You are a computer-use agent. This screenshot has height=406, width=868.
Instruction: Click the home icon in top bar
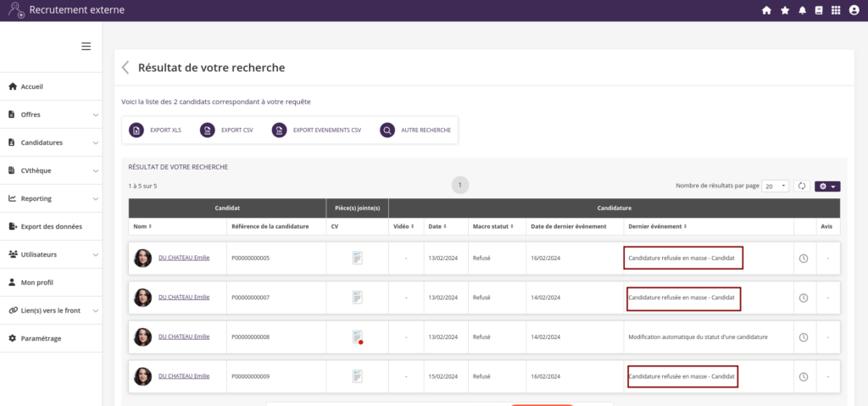[x=766, y=10]
